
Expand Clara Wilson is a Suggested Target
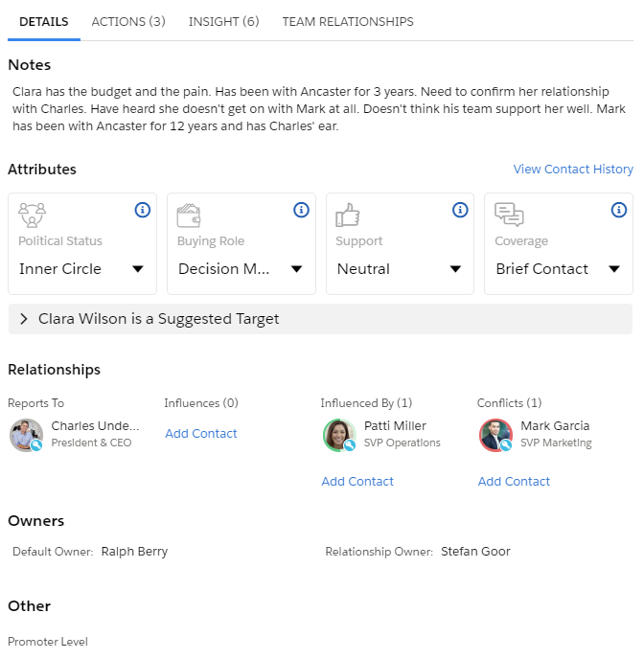pos(320,319)
